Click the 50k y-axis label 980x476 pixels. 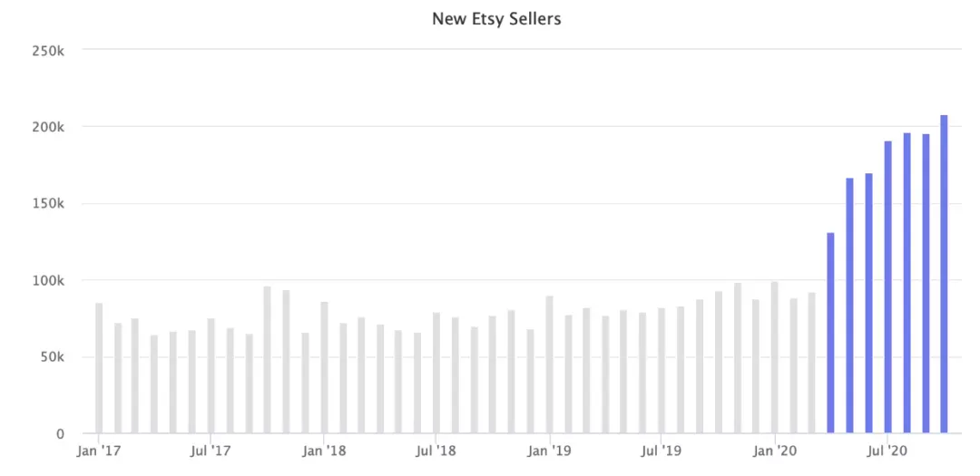tap(51, 357)
